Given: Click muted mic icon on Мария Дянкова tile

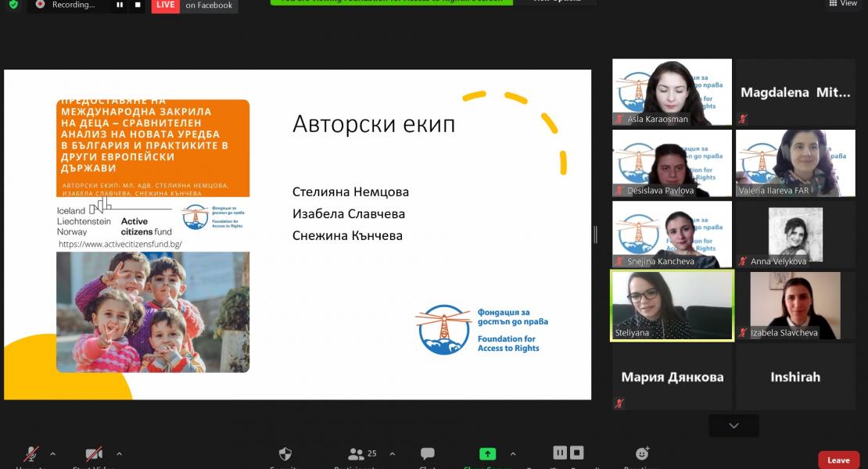Looking at the screenshot, I should click(x=619, y=403).
